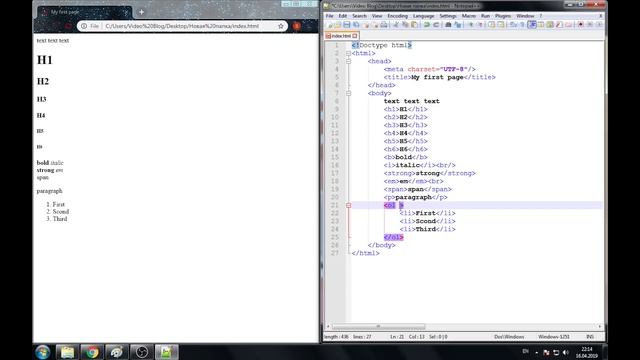Click the Zoom In toolbar icon
Viewport: 640px width, 360px height.
(471, 25)
